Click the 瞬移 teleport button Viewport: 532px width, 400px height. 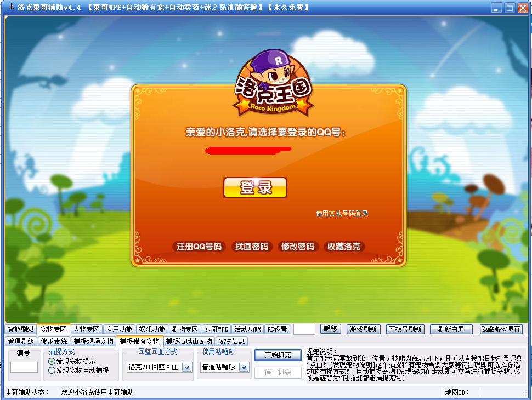(331, 329)
